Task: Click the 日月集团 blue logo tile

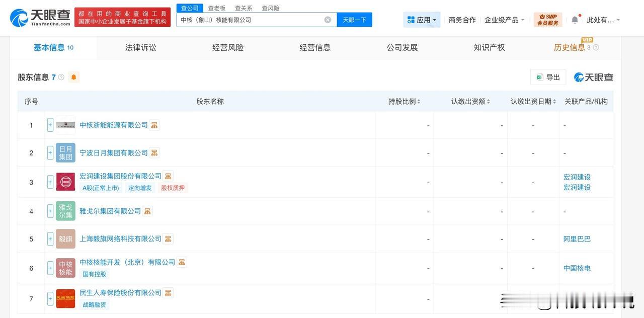Action: coord(65,152)
